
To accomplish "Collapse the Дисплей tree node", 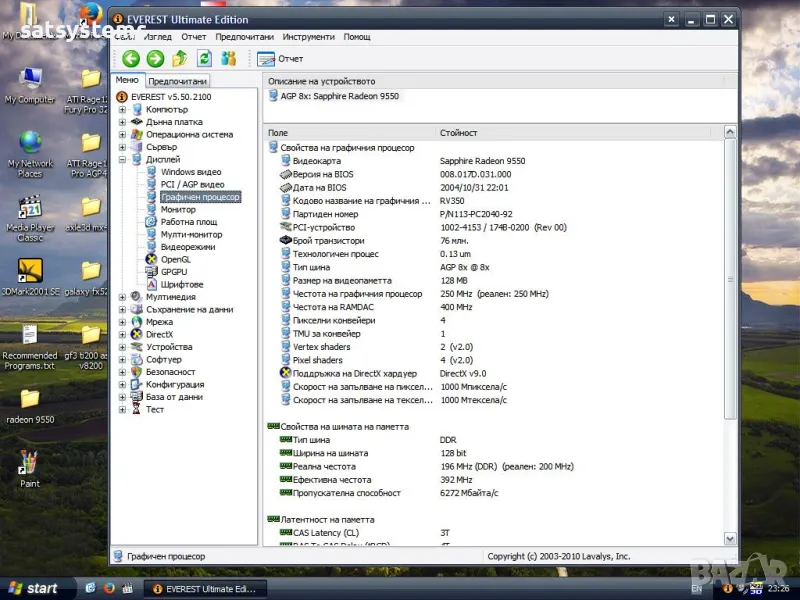I will pos(122,159).
